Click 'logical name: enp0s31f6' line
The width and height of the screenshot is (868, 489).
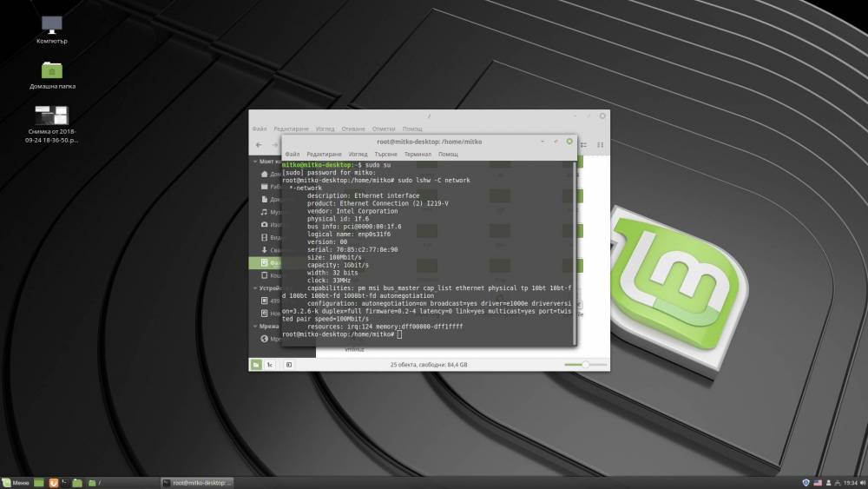(x=349, y=235)
